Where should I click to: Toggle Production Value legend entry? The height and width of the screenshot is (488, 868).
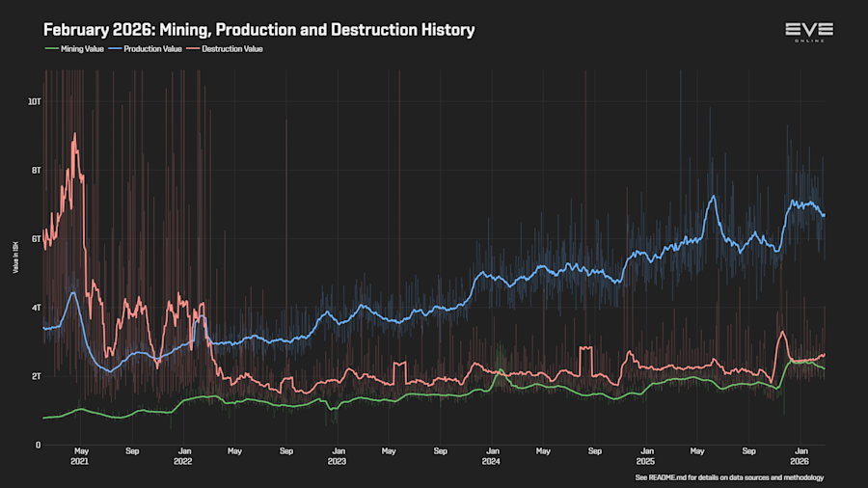[x=145, y=48]
